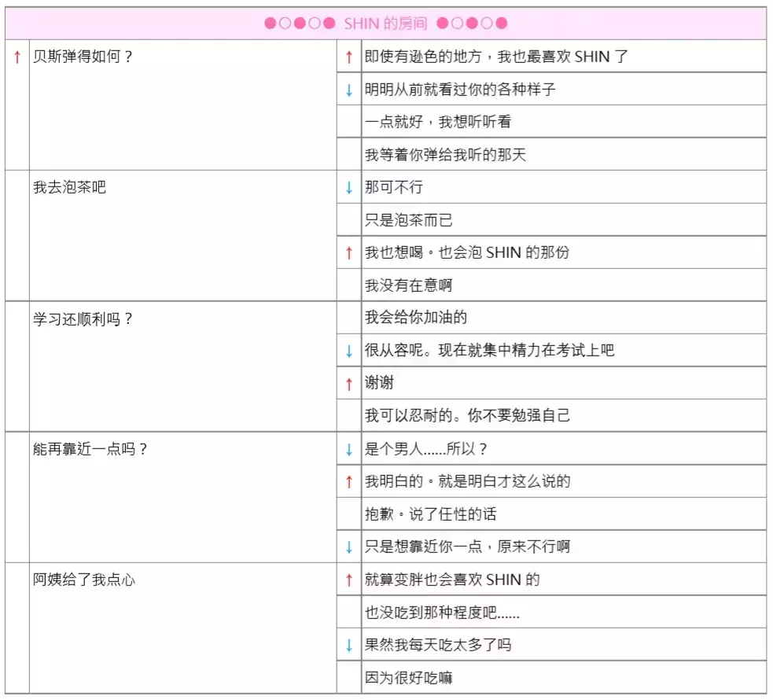The image size is (773, 700).
Task: Click the answer 我也想喝。也会泡 SHIN 的那份
Action: pos(467,252)
